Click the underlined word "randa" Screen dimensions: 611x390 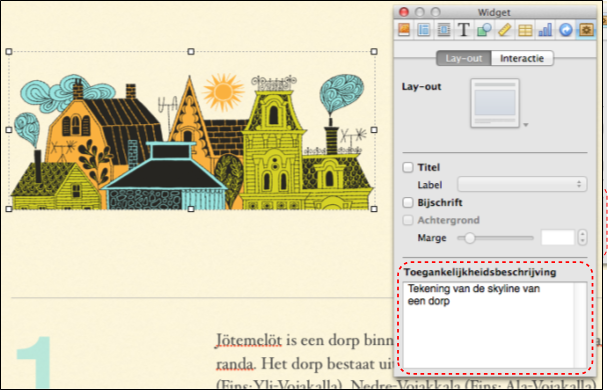[235, 364]
